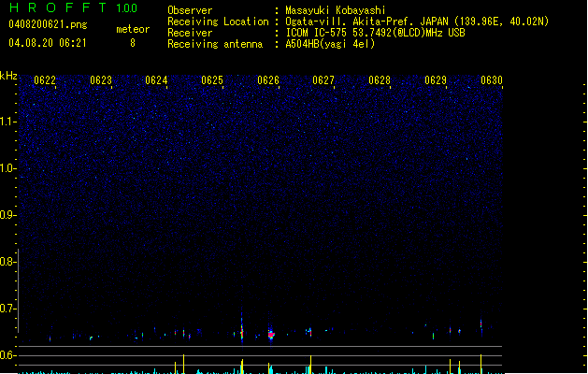Screen dimensions: 588x374
Task: Click the 0.7 frequency axis label
Action: point(7,309)
